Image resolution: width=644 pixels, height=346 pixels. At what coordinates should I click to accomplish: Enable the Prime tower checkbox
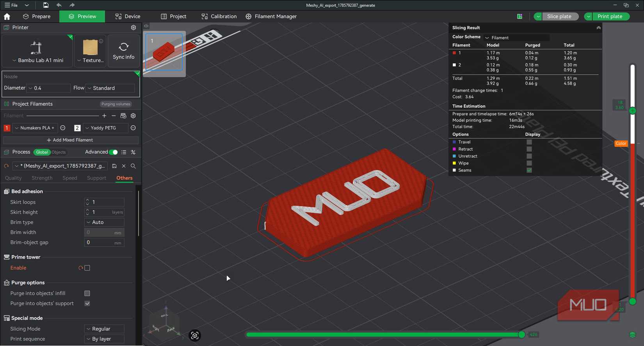pyautogui.click(x=87, y=268)
